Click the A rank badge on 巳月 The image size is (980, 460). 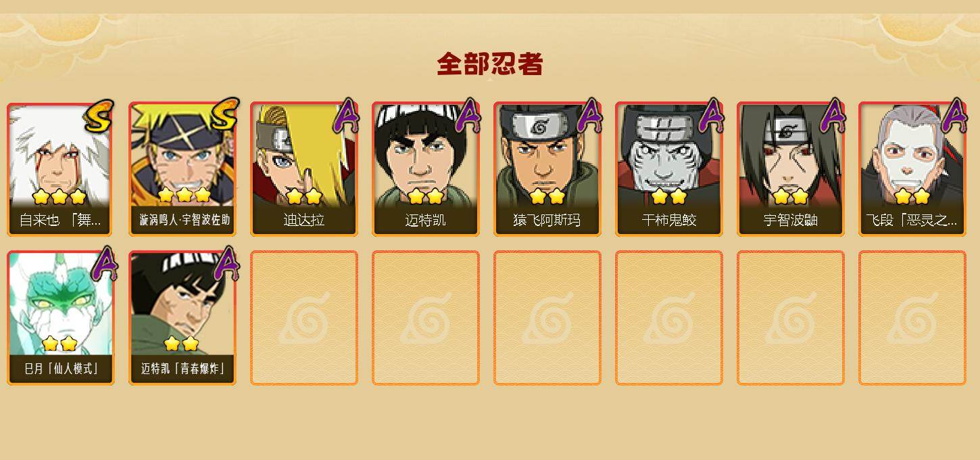click(x=103, y=264)
